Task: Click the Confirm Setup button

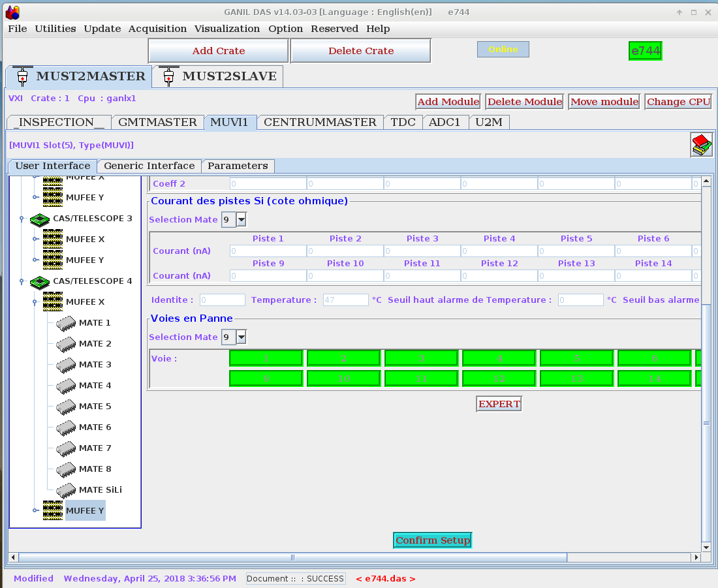Action: pyautogui.click(x=433, y=540)
